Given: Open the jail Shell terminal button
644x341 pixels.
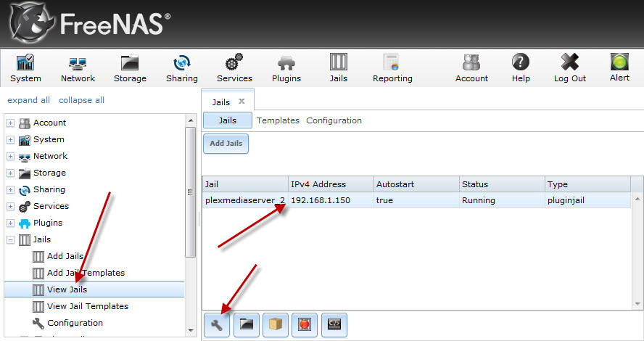Looking at the screenshot, I should 334,324.
